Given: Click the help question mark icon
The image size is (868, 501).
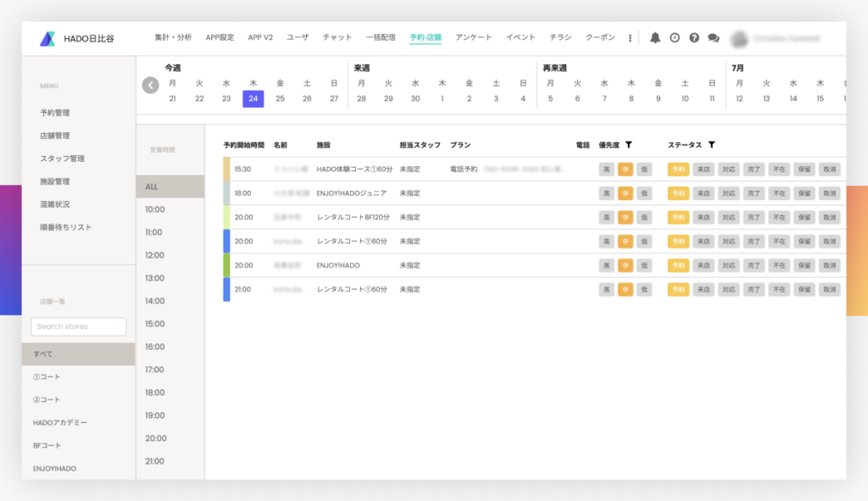Looking at the screenshot, I should 694,38.
